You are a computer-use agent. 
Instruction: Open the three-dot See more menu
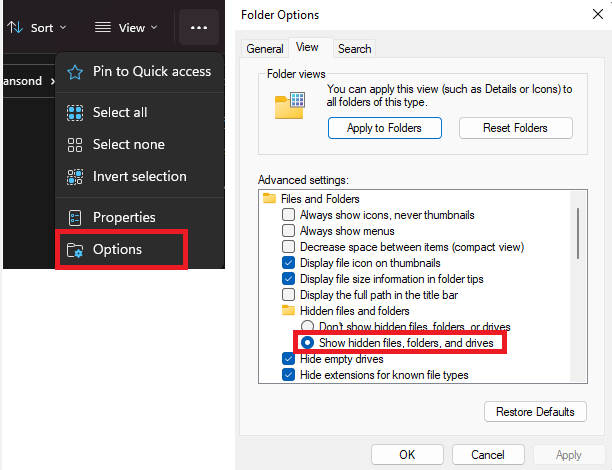click(x=199, y=27)
